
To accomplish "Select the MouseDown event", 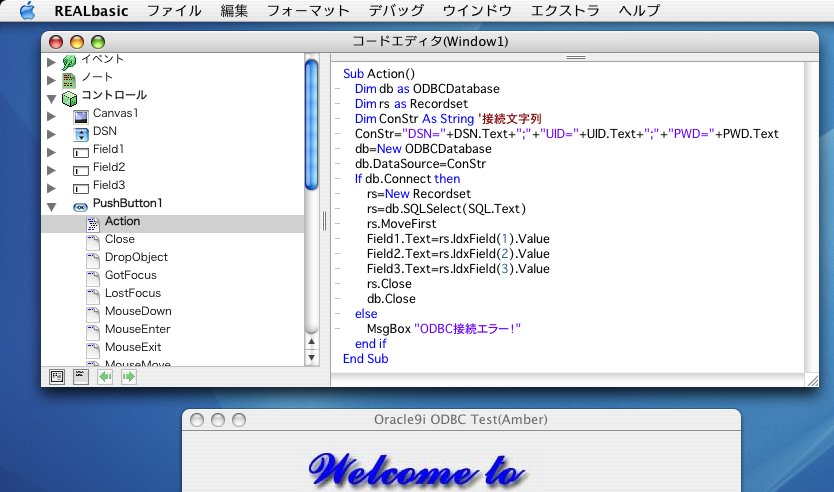I will [138, 311].
